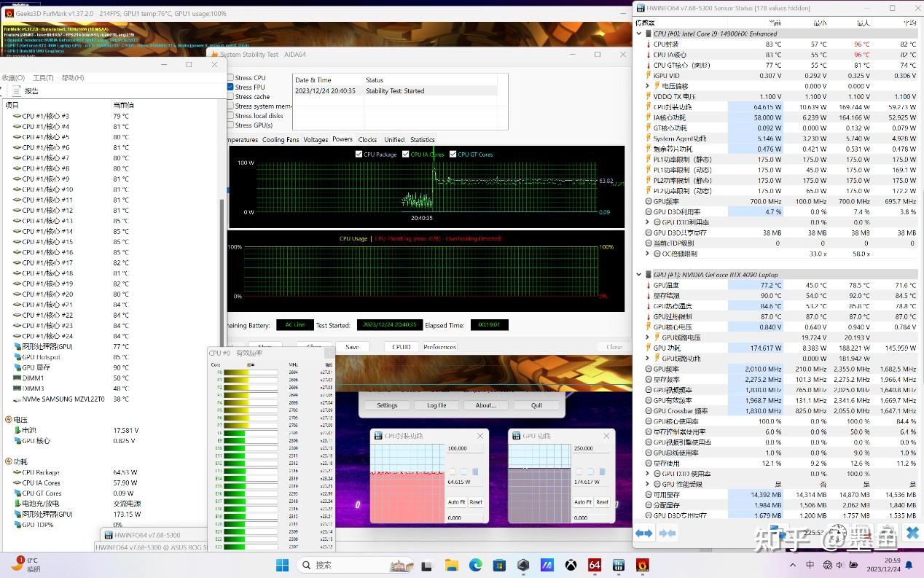The height and width of the screenshot is (578, 924).
Task: Open Microsoft Edge from the taskbar
Action: 475,565
